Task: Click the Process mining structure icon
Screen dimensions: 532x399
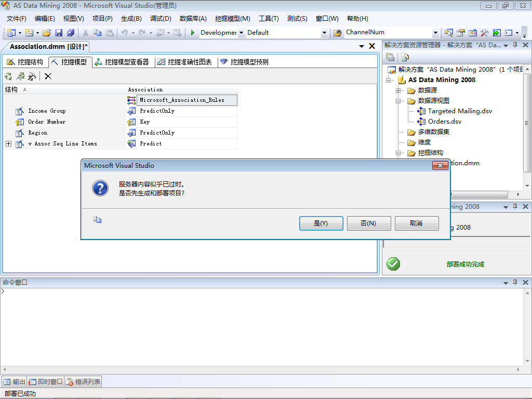Action: click(8, 76)
